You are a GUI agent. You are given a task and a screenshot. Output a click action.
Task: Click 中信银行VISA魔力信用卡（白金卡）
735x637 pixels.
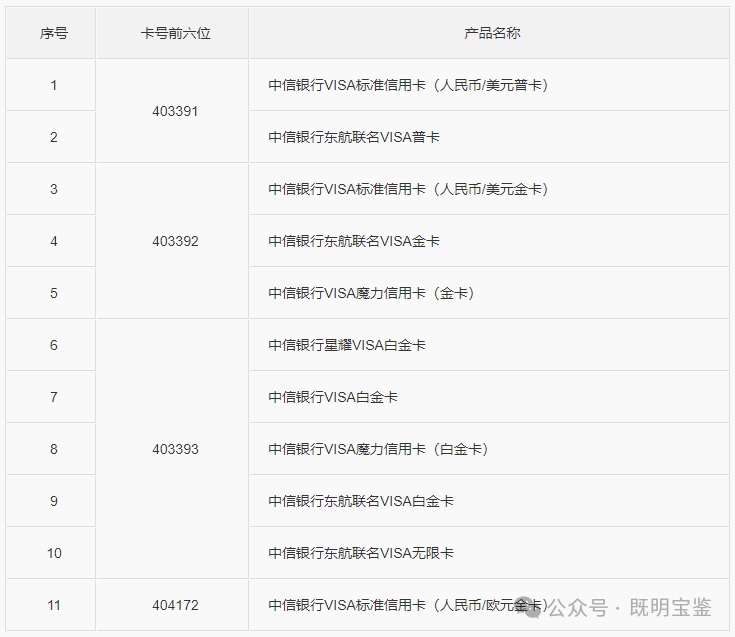tap(378, 450)
